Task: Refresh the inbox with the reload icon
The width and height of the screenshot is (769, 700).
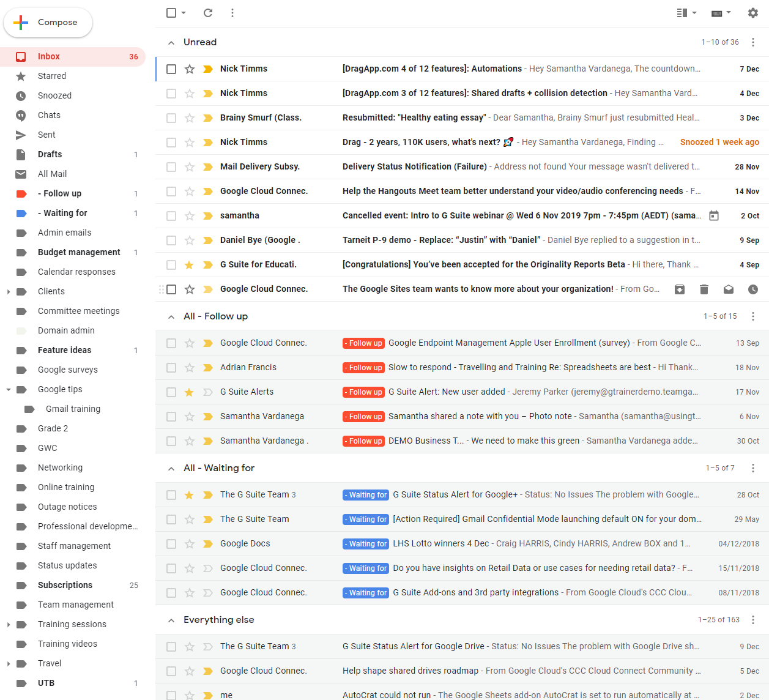Action: [x=208, y=13]
